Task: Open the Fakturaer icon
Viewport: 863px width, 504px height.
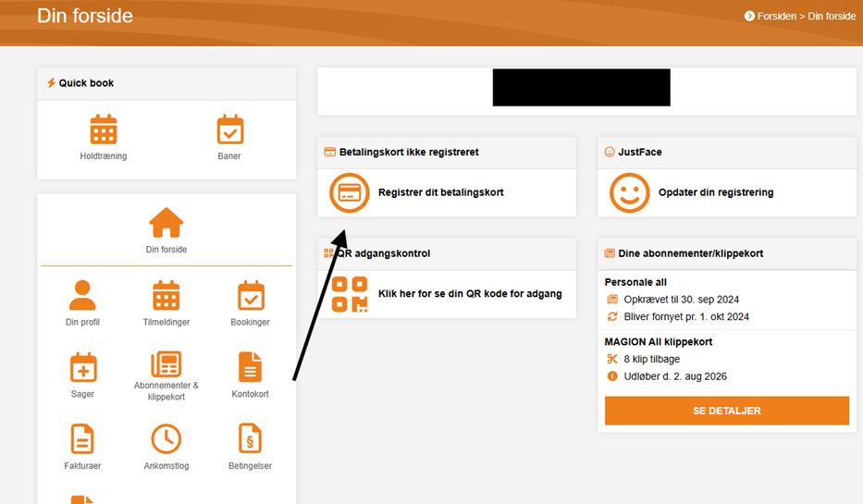Action: coord(83,438)
